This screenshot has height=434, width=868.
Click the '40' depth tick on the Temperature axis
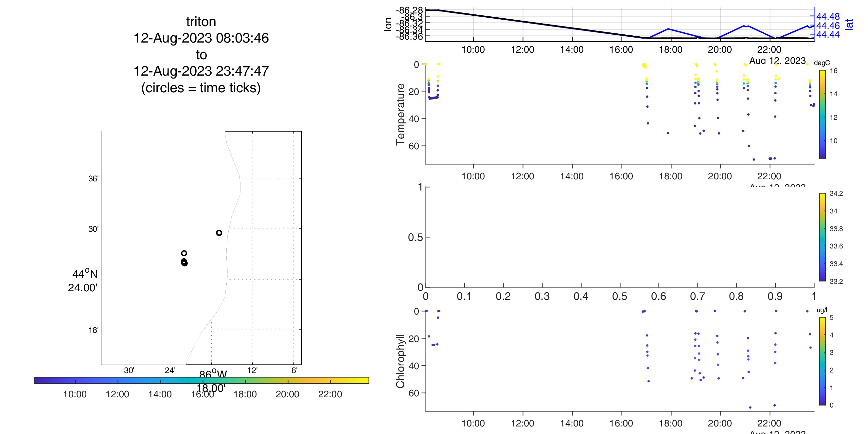414,119
